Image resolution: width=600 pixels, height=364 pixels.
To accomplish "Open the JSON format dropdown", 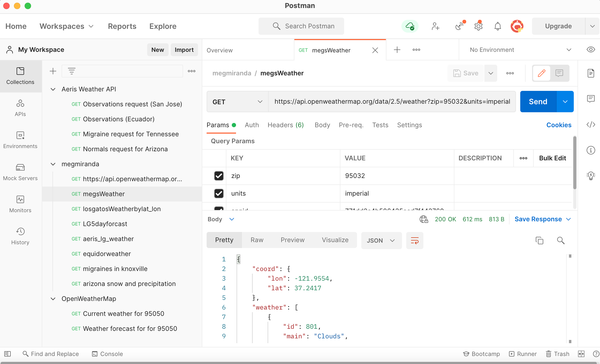I will coord(381,241).
